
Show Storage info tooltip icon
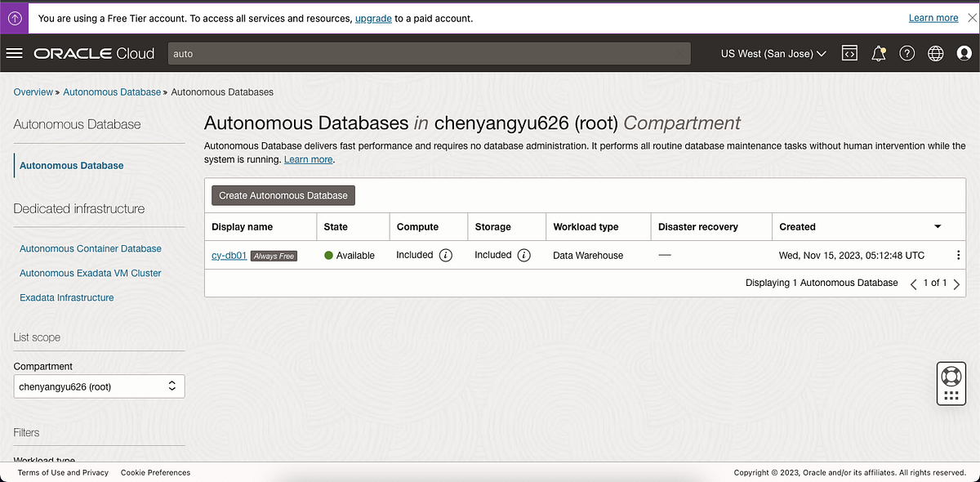coord(524,255)
